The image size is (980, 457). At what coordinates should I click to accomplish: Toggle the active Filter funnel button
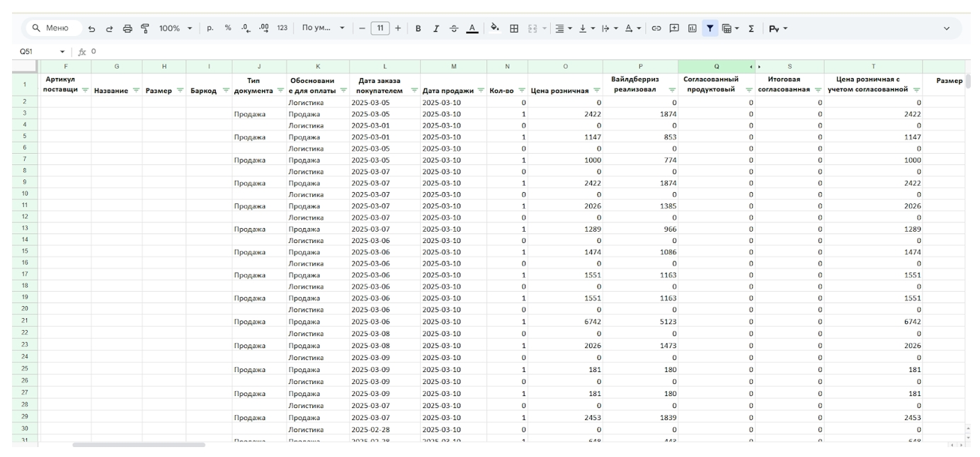[x=710, y=28]
